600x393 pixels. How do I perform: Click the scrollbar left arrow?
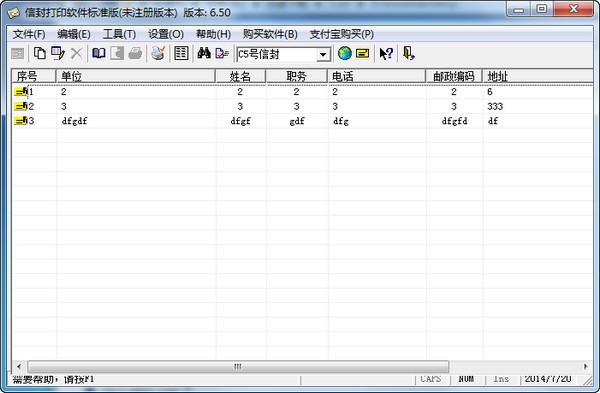(x=19, y=367)
